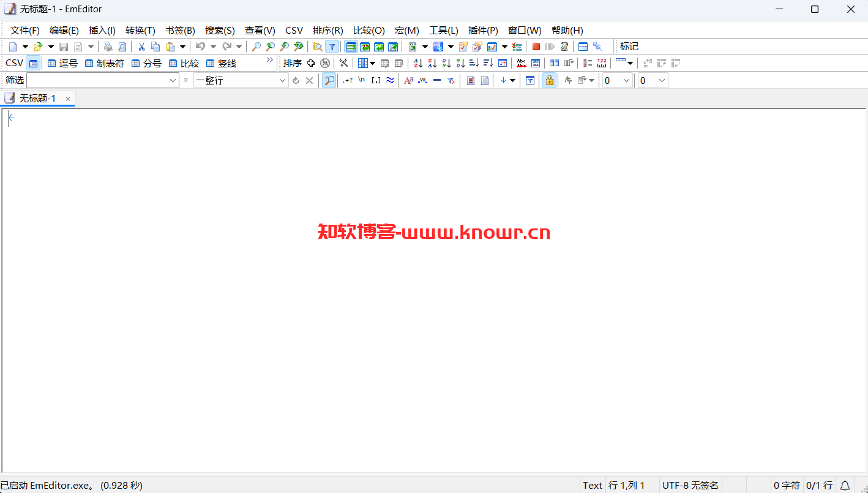Click the New file icon

(x=13, y=47)
